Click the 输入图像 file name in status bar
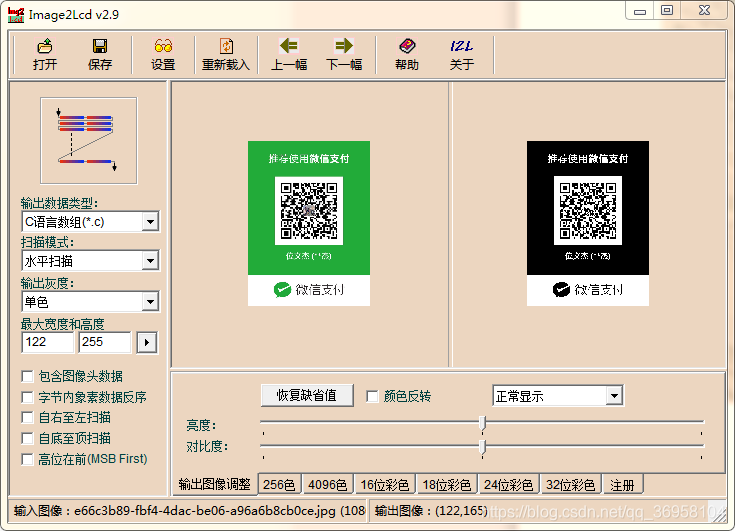The width and height of the screenshot is (735, 531). (x=204, y=511)
